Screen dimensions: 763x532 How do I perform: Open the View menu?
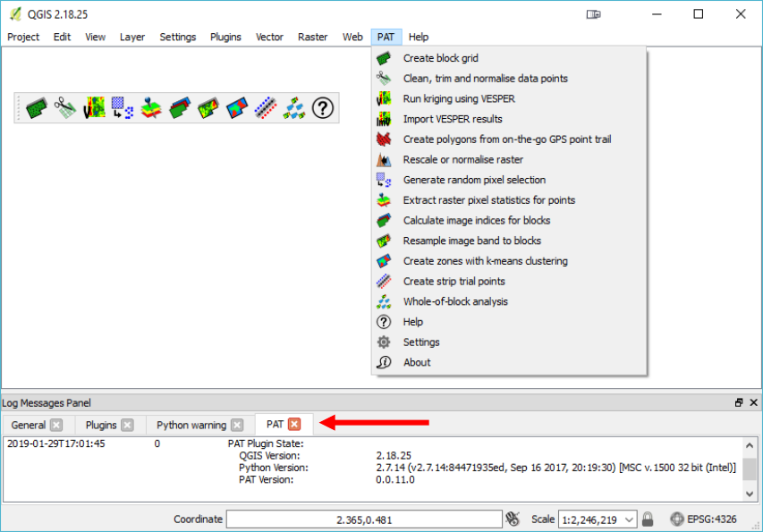tap(95, 37)
